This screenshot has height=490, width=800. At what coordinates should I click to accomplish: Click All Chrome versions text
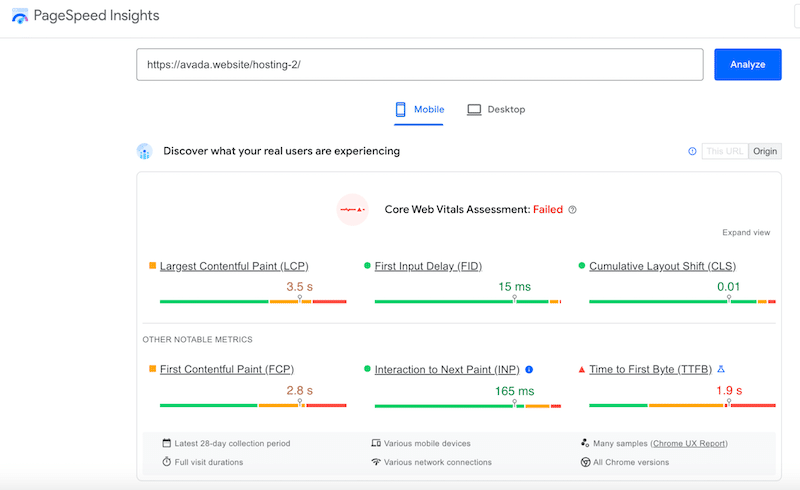point(631,462)
